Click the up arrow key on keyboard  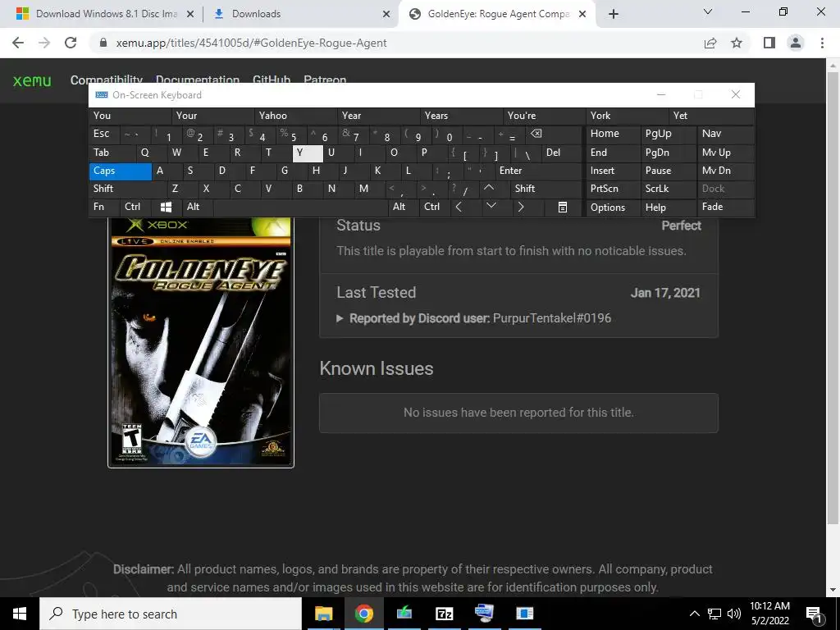[x=489, y=188]
